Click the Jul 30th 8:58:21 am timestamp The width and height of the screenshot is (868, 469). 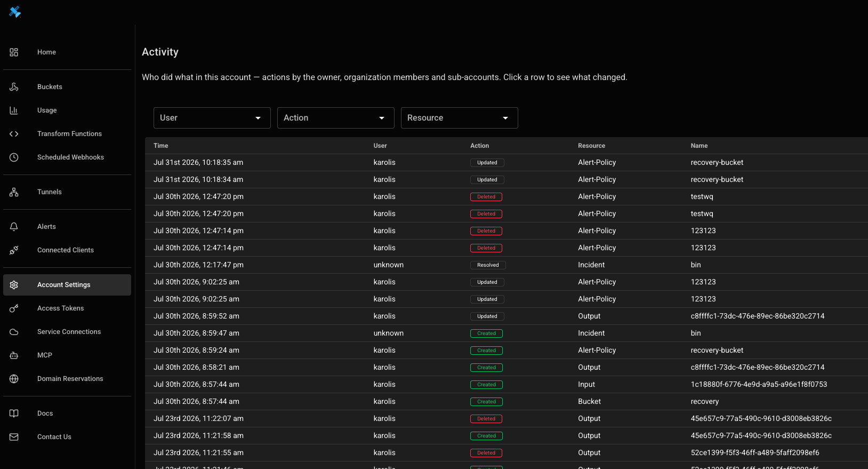196,368
